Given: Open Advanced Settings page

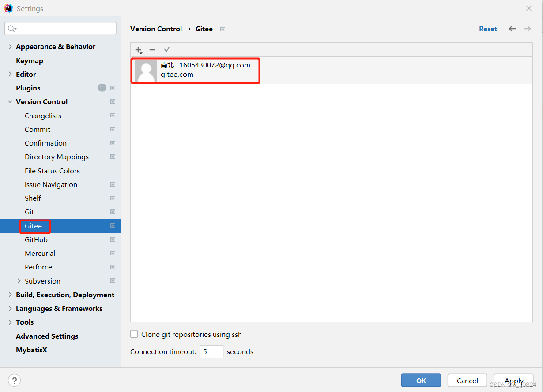Looking at the screenshot, I should (x=47, y=336).
